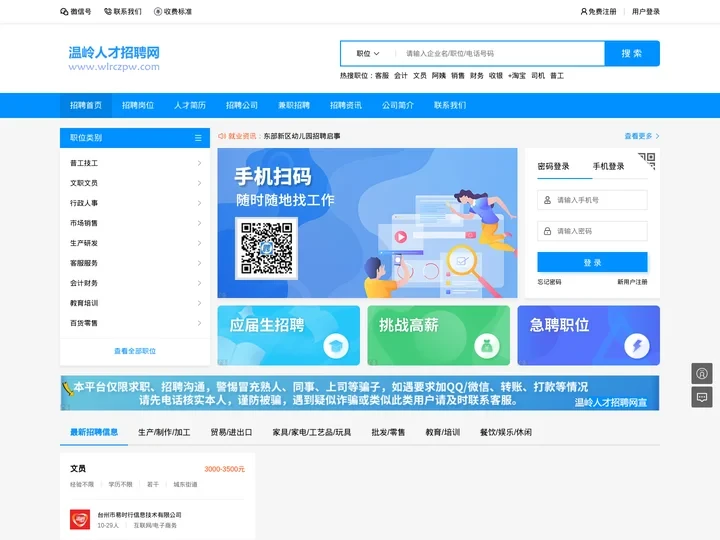
Task: Click the 登录 login button
Action: (x=592, y=263)
